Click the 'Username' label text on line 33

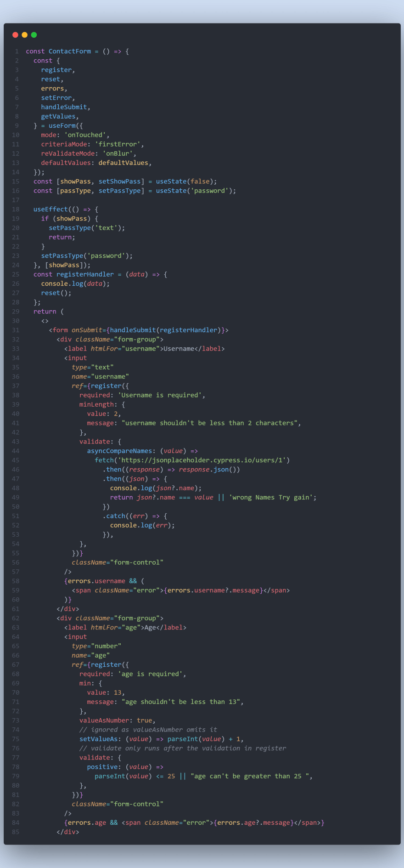point(179,349)
